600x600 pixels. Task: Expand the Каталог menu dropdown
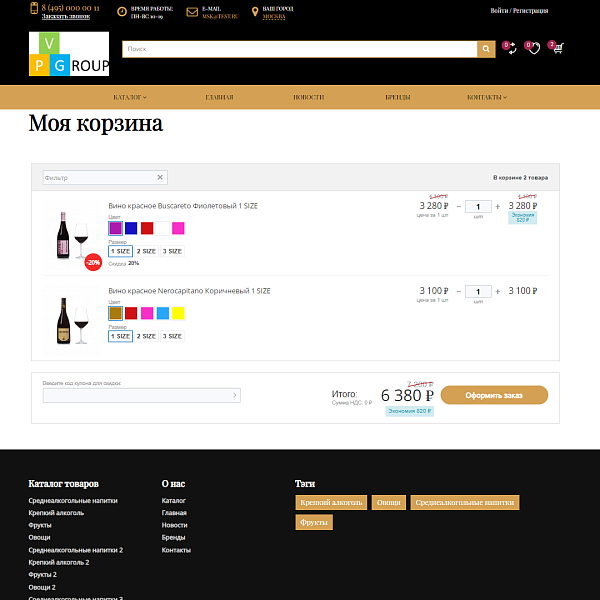point(130,97)
